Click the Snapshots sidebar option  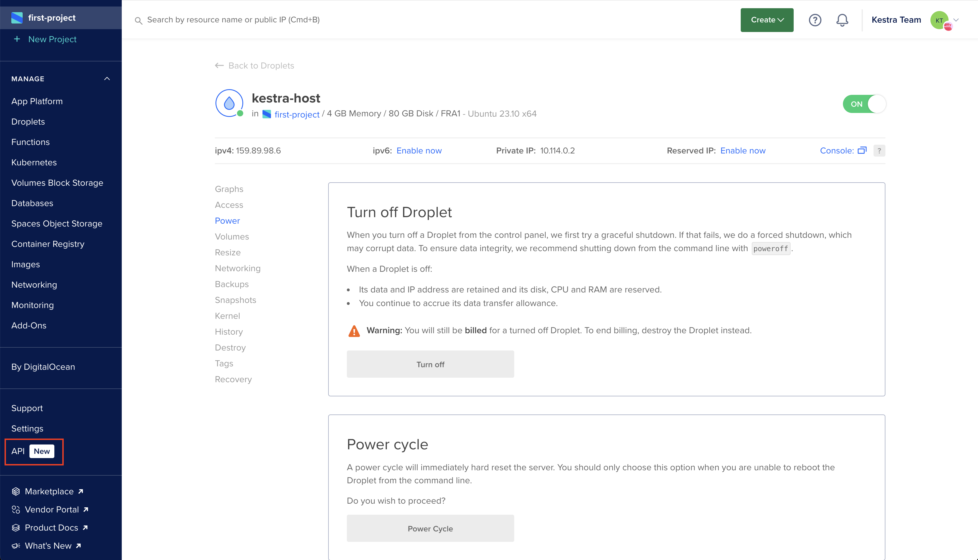tap(235, 300)
